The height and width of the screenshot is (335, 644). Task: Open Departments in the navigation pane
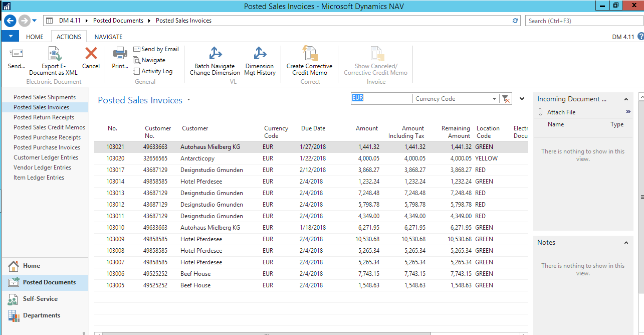coord(45,315)
